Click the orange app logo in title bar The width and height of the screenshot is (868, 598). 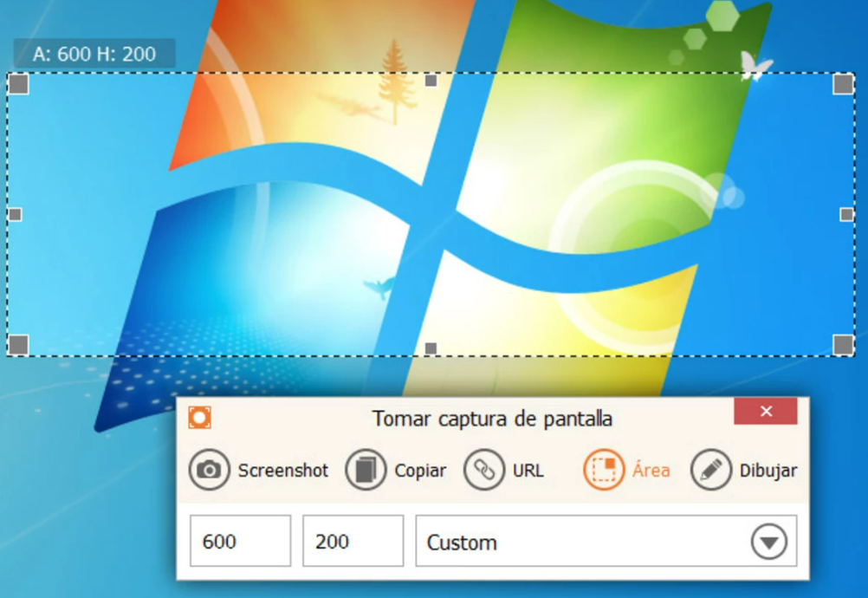(199, 418)
